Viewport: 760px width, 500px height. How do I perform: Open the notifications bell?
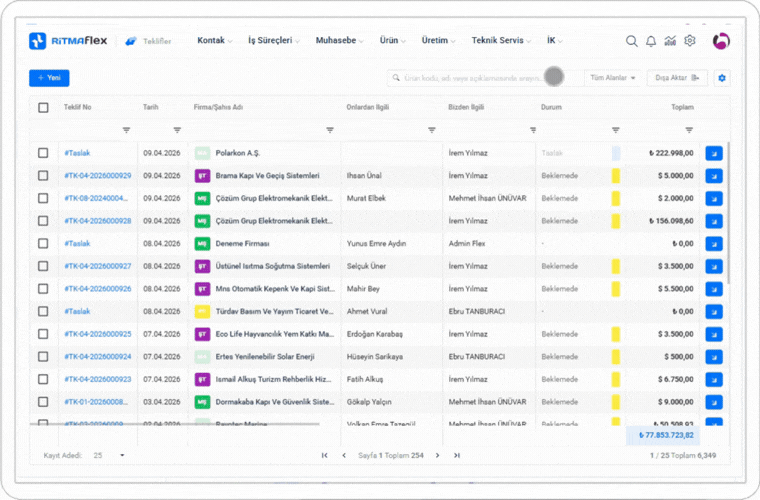point(651,41)
